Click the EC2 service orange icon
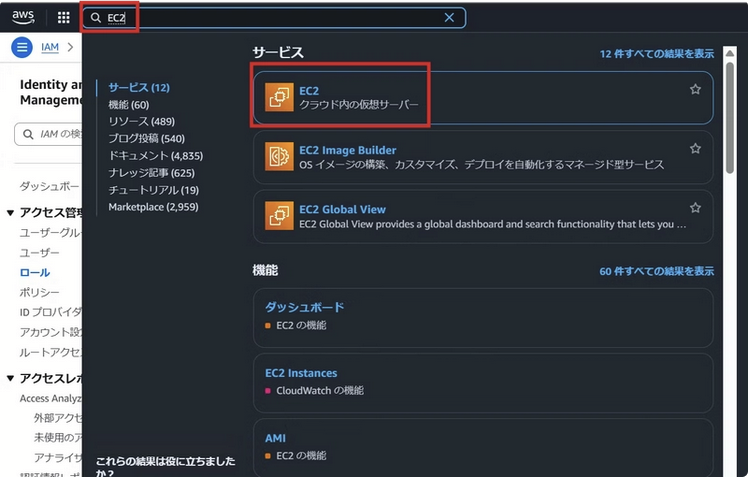Screen dimensions: 748x477 (x=279, y=97)
